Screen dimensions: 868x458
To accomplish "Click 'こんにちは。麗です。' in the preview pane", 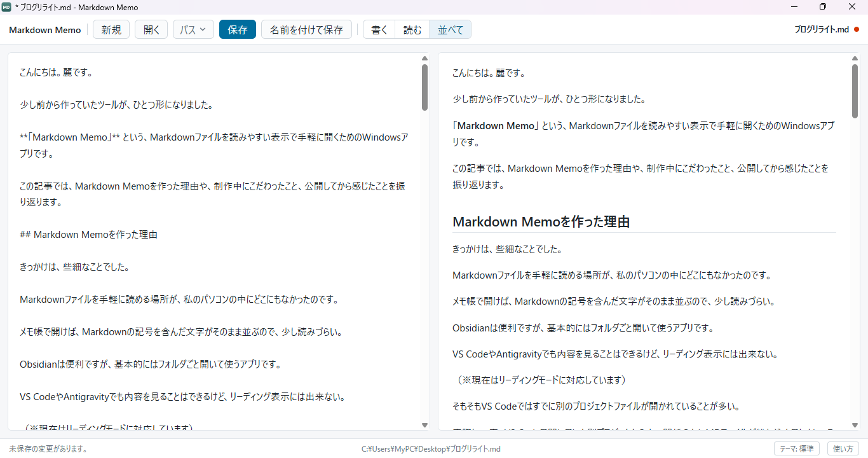I will [x=489, y=73].
